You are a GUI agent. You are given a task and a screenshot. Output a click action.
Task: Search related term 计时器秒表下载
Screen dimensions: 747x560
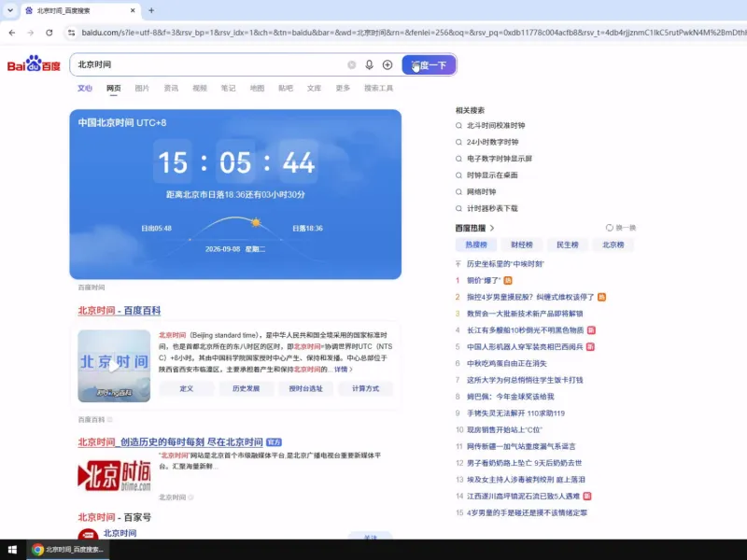pos(492,208)
